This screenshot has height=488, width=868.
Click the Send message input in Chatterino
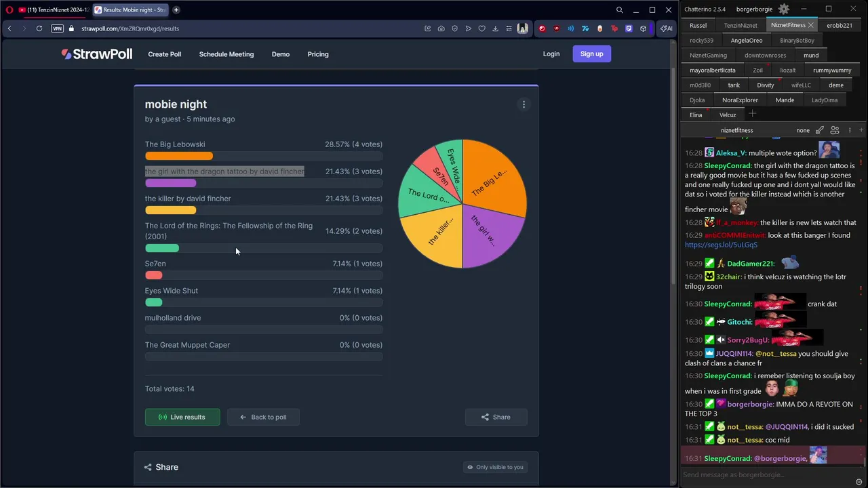[768, 475]
